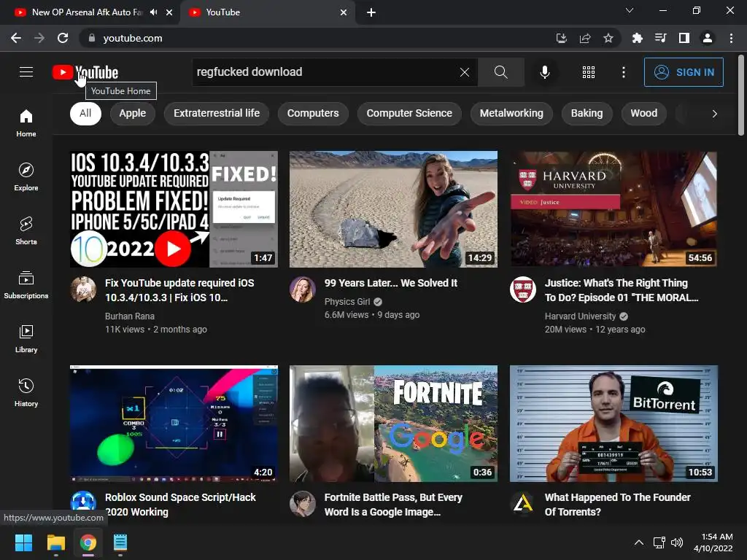Image resolution: width=747 pixels, height=560 pixels.
Task: Open the Physics Girl rock video thumbnail
Action: click(x=393, y=209)
